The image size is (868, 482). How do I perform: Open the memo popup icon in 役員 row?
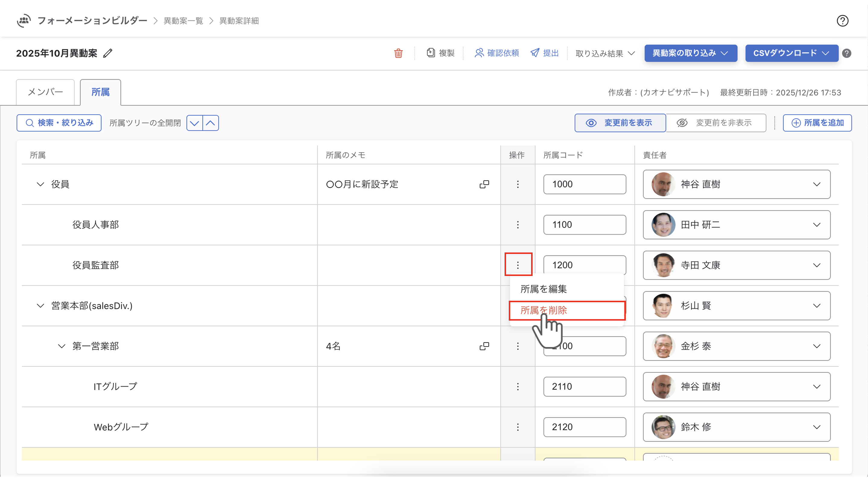tap(484, 184)
